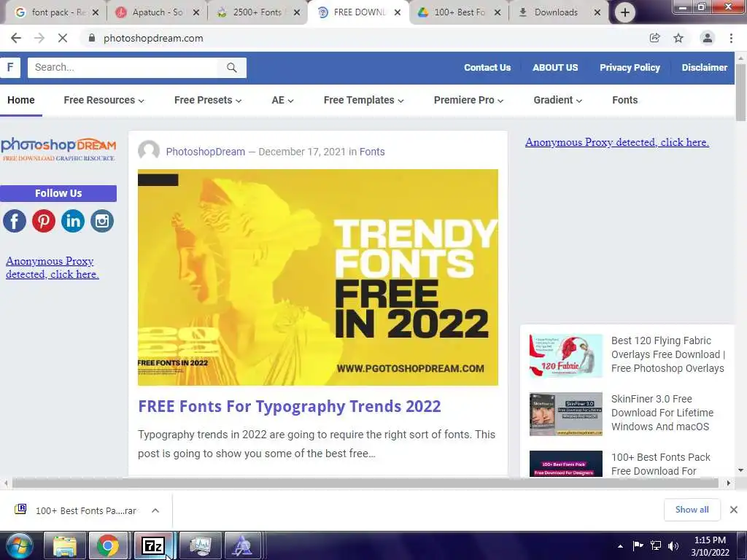Click the network tray icon
This screenshot has width=747, height=560.
pos(656,545)
